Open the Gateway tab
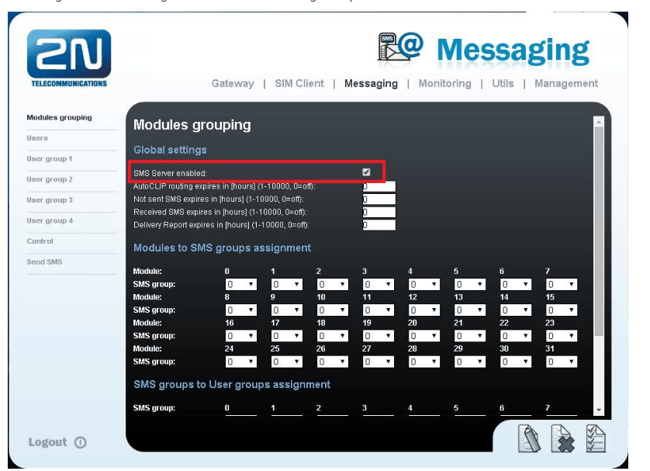 (x=233, y=84)
